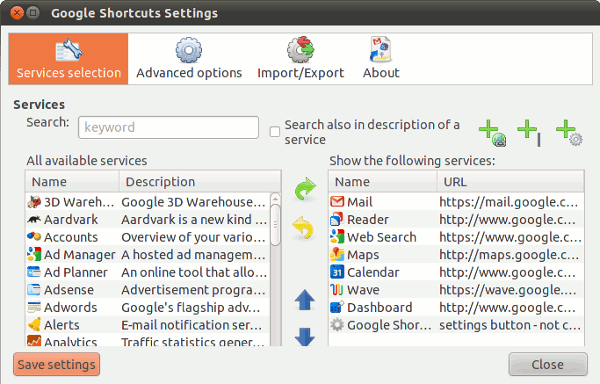Enable search also in description checkbox
Screen dimensions: 600x384
[275, 132]
